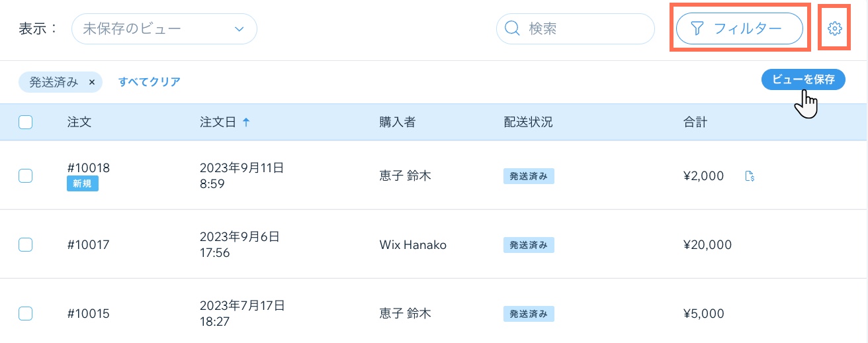The height and width of the screenshot is (343, 868).
Task: Click the invoice icon beside ¥2,000
Action: [750, 176]
